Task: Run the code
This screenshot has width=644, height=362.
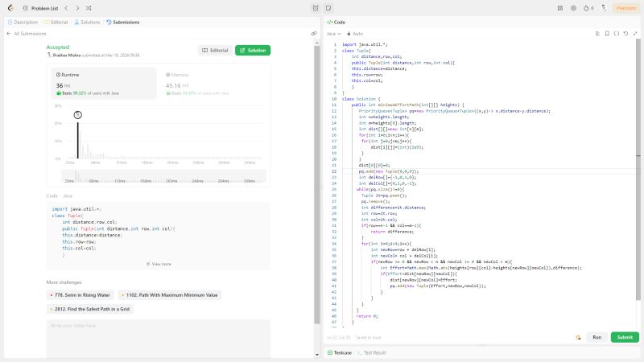Action: pyautogui.click(x=597, y=337)
